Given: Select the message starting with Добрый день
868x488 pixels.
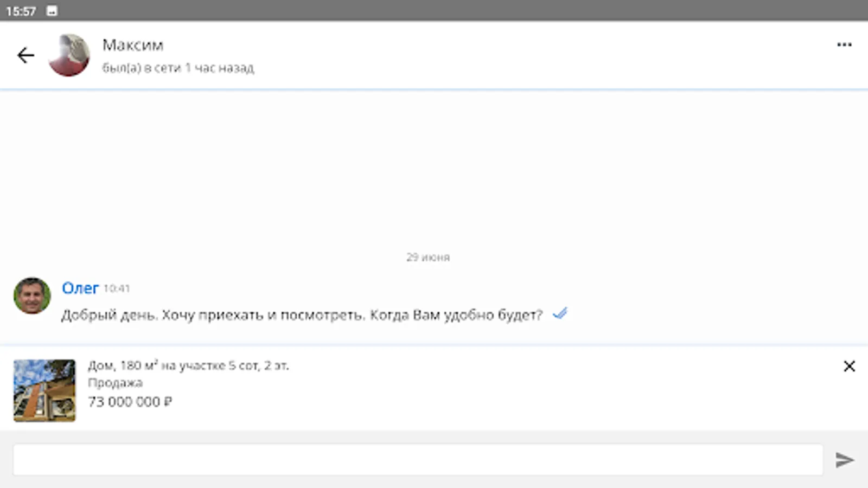Looking at the screenshot, I should [x=302, y=315].
